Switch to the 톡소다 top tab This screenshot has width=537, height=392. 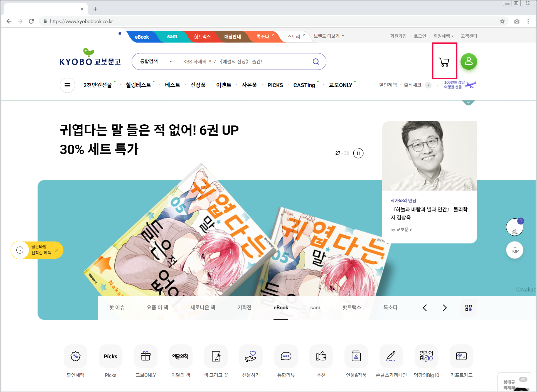point(263,37)
